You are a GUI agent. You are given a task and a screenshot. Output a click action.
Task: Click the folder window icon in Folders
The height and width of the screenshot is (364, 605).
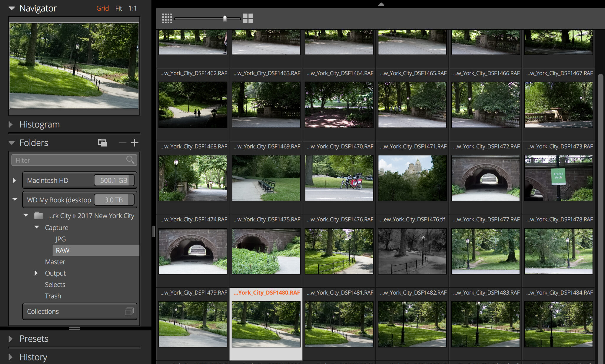click(x=103, y=143)
